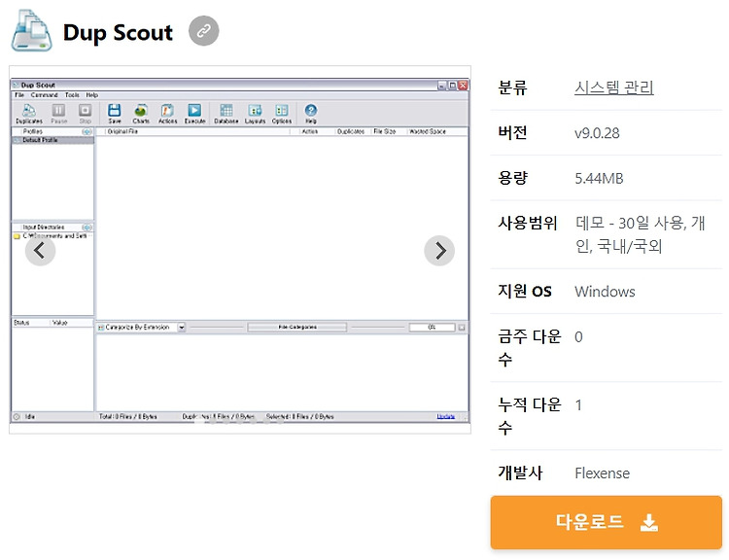Click Layouts toolbar icon in screenshot

[255, 114]
